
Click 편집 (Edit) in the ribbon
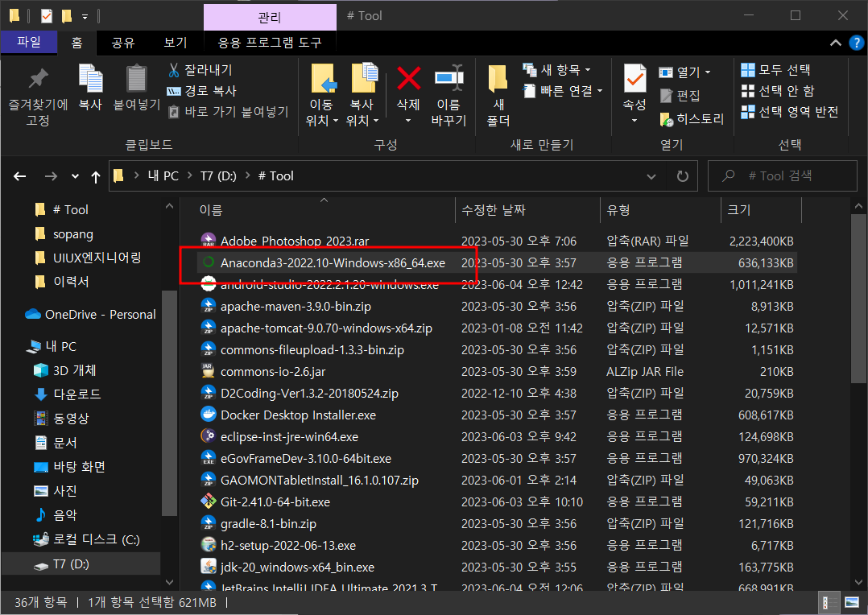click(680, 96)
